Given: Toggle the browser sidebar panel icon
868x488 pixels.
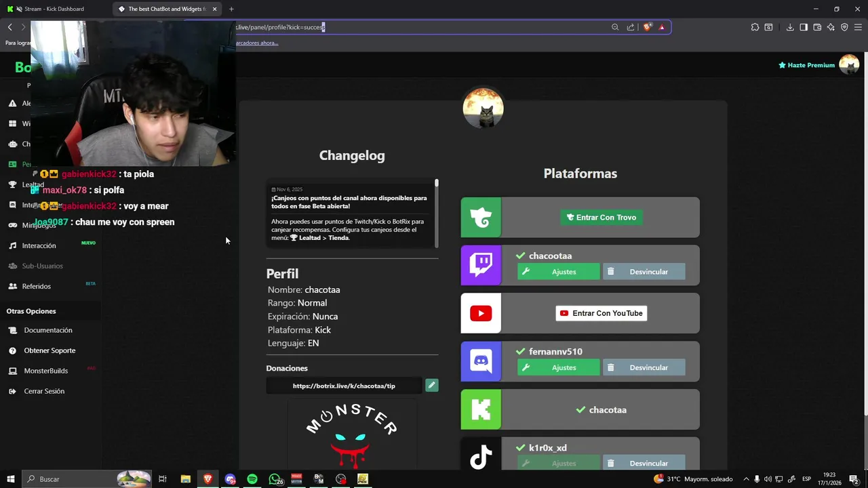Looking at the screenshot, I should coord(804,27).
